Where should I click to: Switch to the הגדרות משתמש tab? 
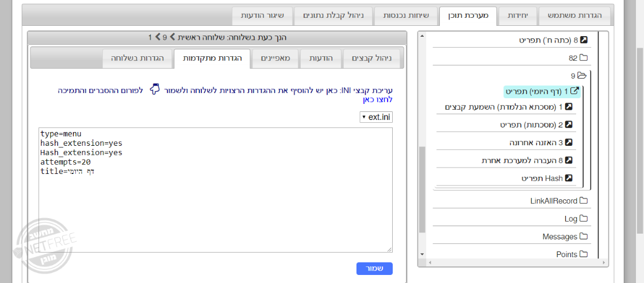pos(574,15)
